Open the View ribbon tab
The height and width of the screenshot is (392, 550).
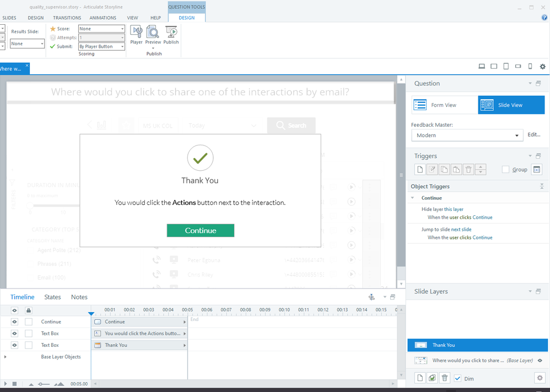tap(133, 18)
